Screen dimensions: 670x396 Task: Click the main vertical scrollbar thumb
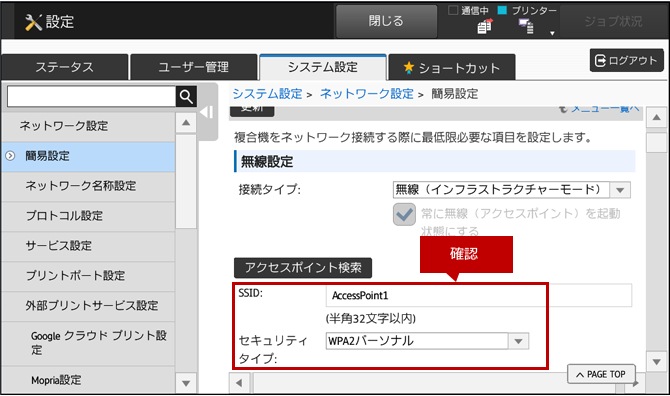click(x=657, y=142)
